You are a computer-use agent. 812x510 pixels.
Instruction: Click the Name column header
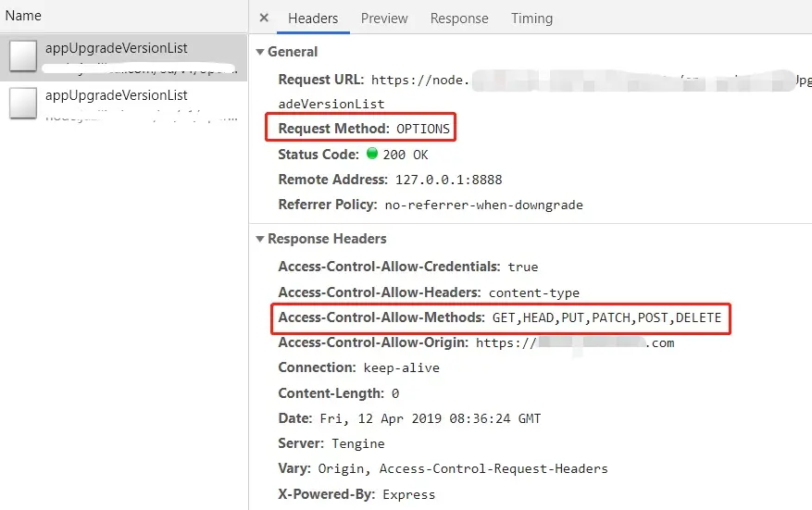click(x=23, y=16)
